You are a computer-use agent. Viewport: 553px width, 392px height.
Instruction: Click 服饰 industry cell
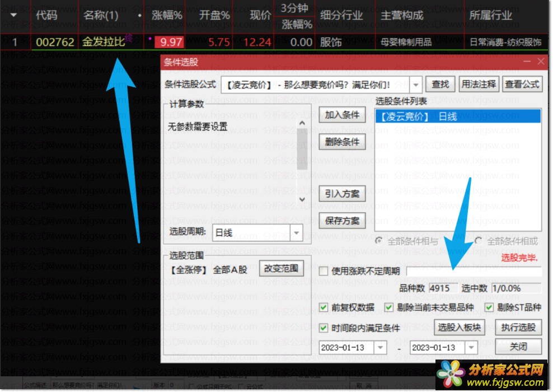[331, 43]
